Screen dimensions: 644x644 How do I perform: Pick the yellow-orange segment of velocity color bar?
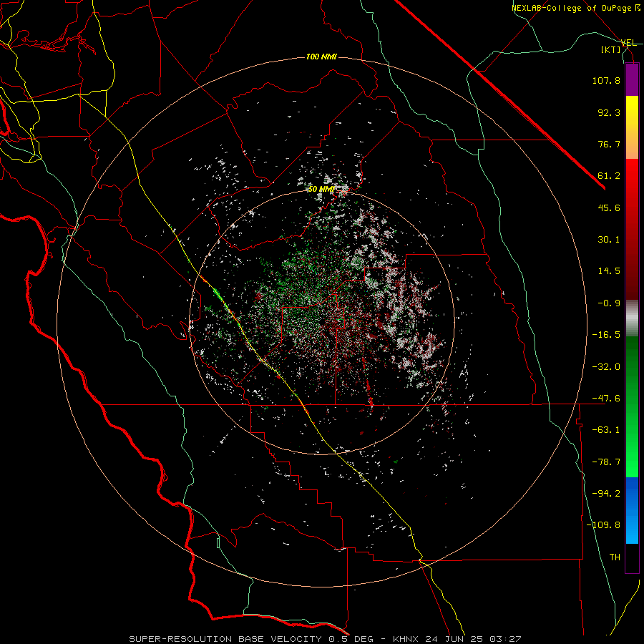click(632, 127)
